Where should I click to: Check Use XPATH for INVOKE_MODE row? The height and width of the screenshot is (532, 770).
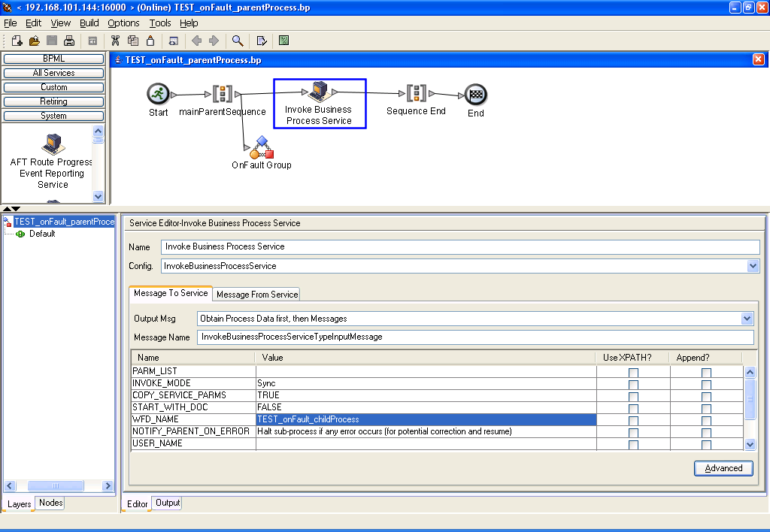pos(633,385)
